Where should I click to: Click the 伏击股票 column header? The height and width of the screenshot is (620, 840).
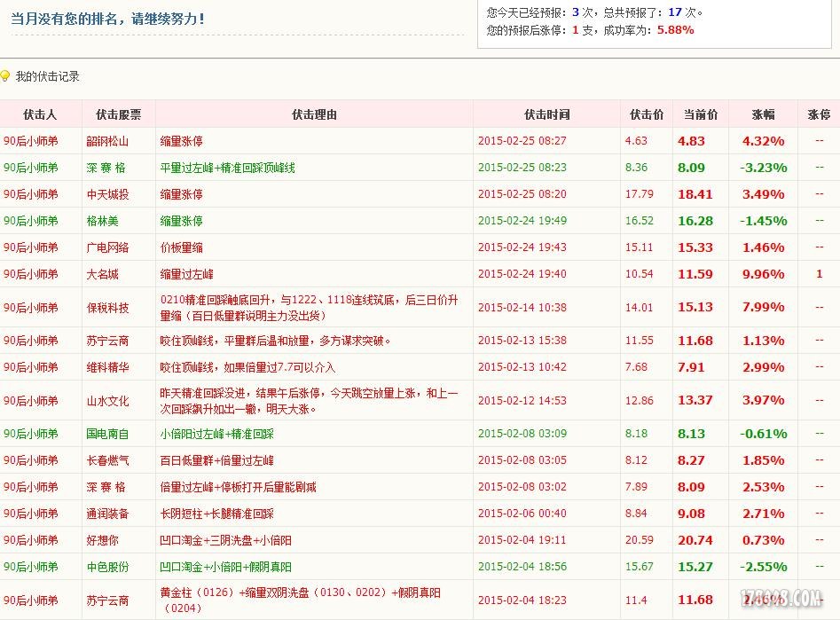pos(118,114)
